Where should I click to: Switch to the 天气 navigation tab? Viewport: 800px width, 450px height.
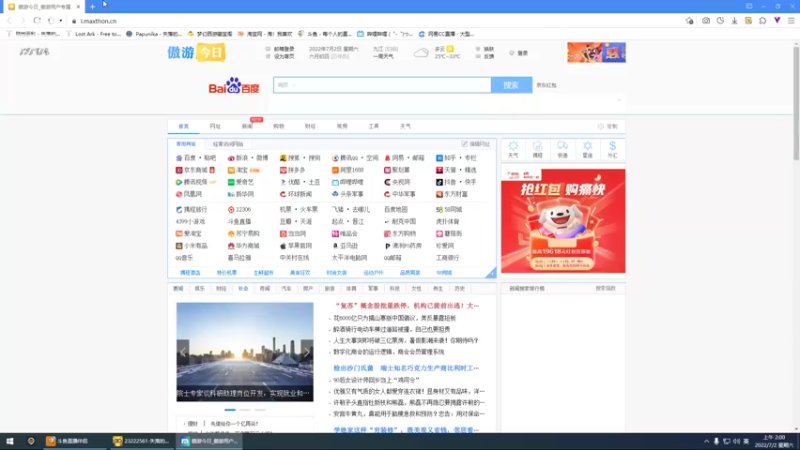click(x=405, y=127)
